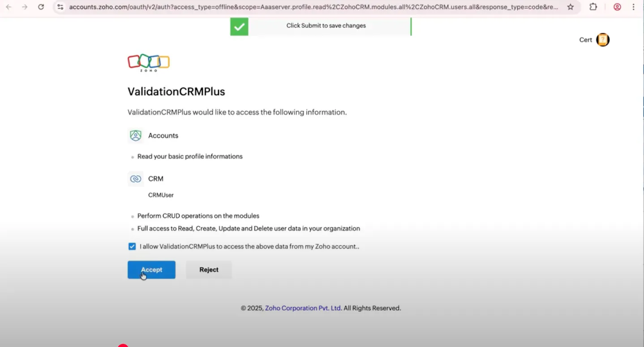Open the Chrome profile icon
644x347 pixels.
617,7
